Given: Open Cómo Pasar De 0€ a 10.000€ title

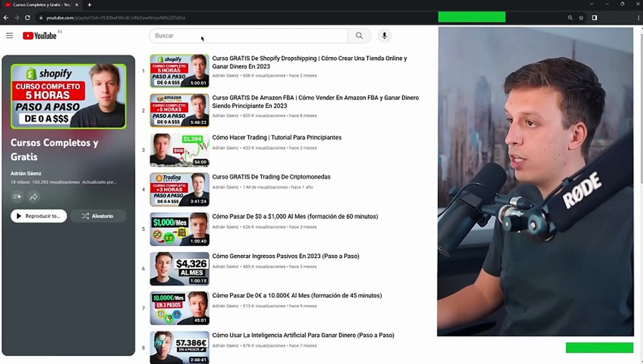Looking at the screenshot, I should point(297,295).
